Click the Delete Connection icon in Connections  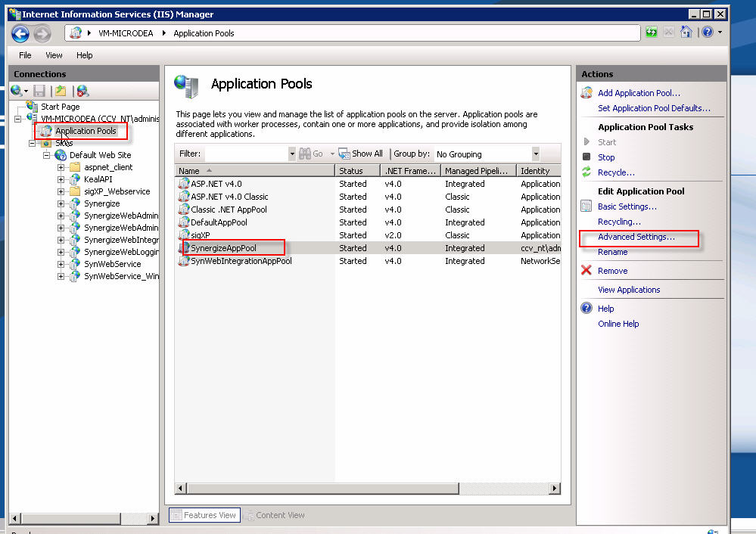pos(83,91)
